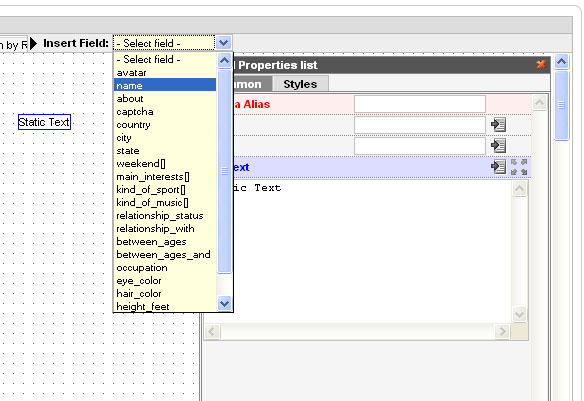The width and height of the screenshot is (584, 401).
Task: Click the field list scroll down arrow
Action: click(x=224, y=303)
